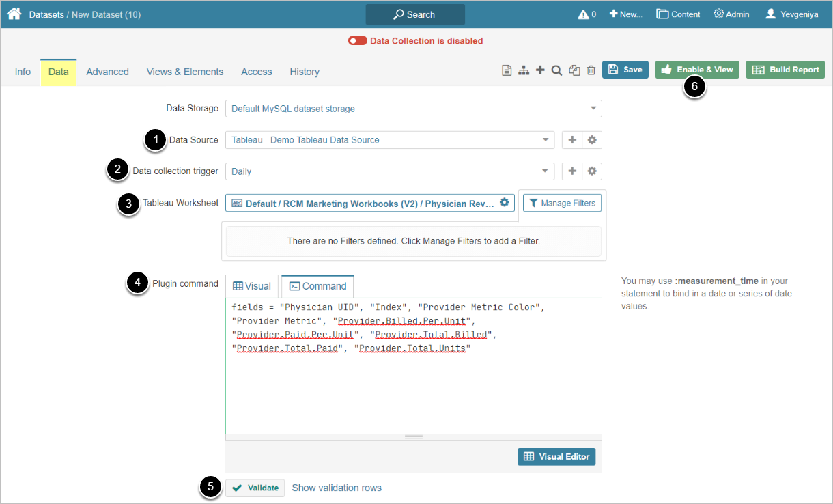833x504 pixels.
Task: Add new data collection trigger with plus
Action: pos(572,171)
